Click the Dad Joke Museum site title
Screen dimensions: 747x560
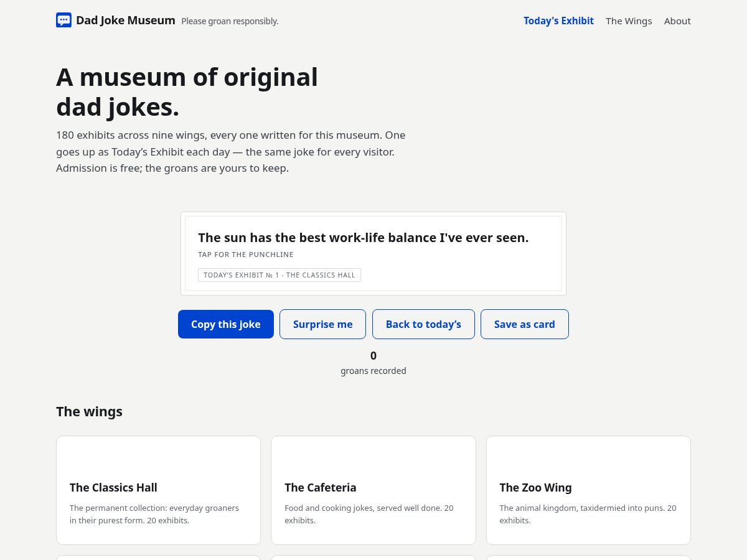[126, 21]
